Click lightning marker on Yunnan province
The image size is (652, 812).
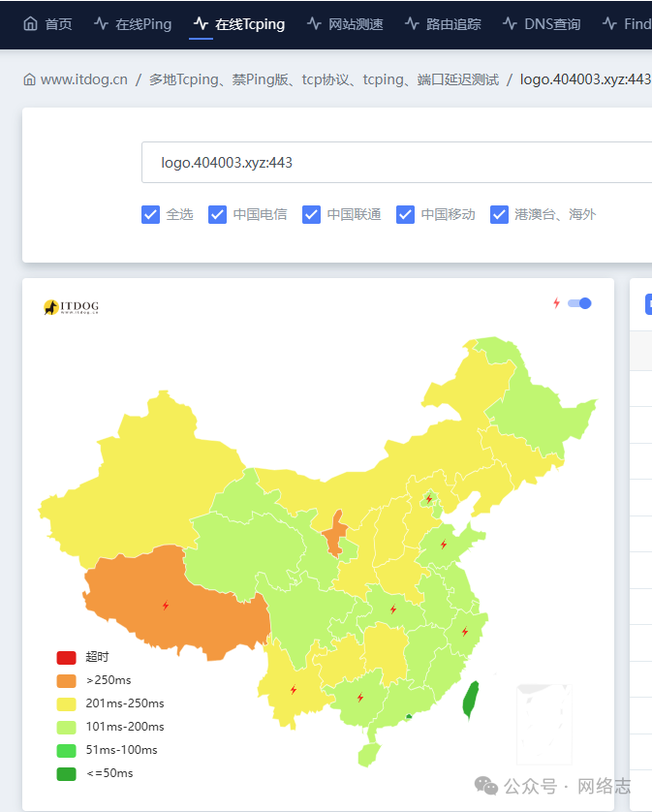click(294, 690)
